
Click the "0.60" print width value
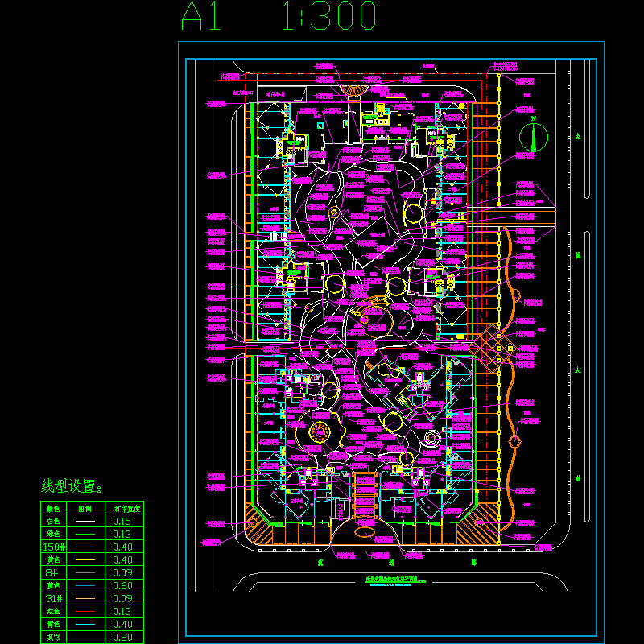click(123, 586)
